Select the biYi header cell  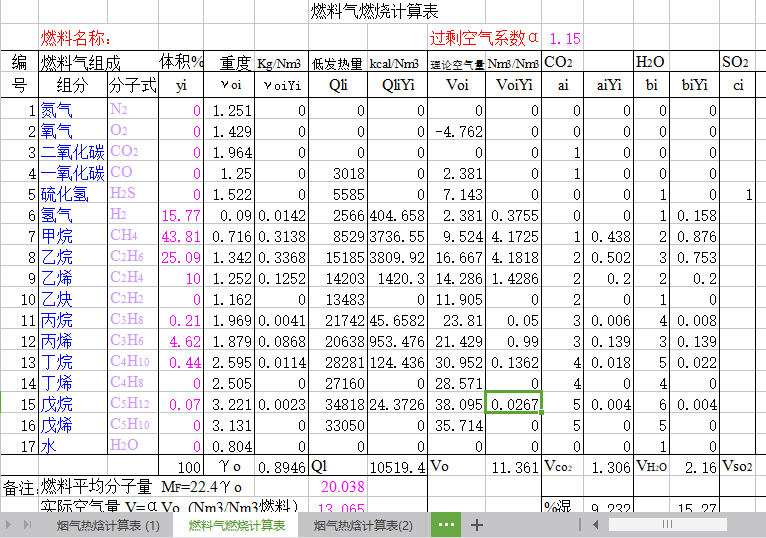[x=694, y=86]
